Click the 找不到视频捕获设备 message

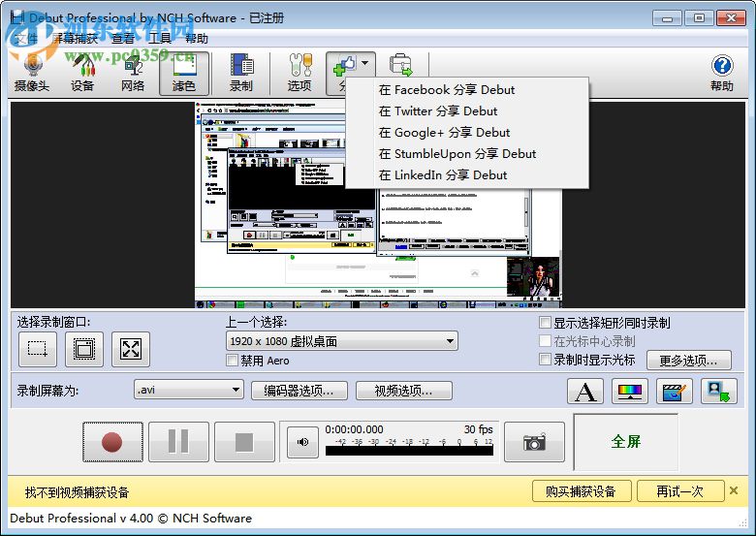click(78, 492)
